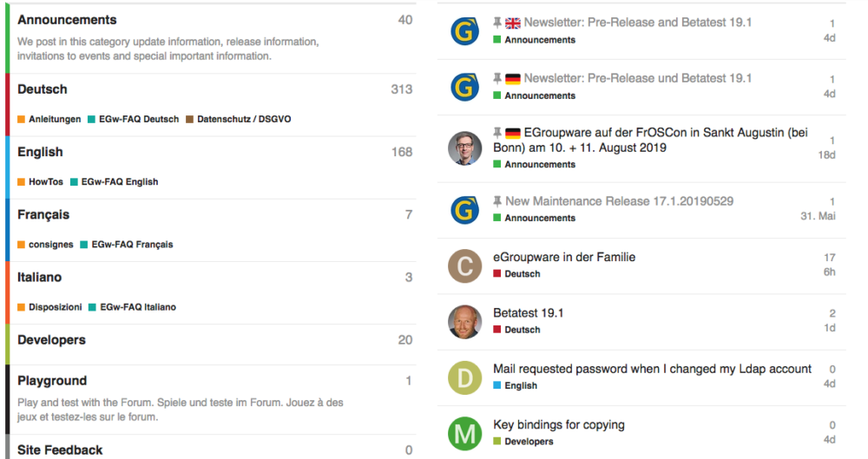Open the Deutsch category

[x=42, y=89]
